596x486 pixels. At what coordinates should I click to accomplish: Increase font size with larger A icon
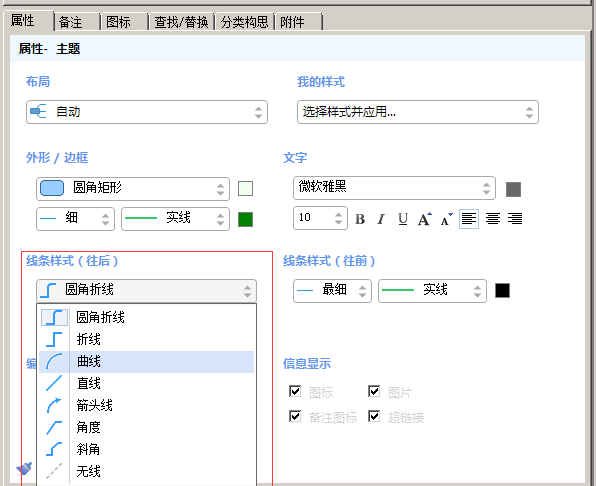click(425, 219)
